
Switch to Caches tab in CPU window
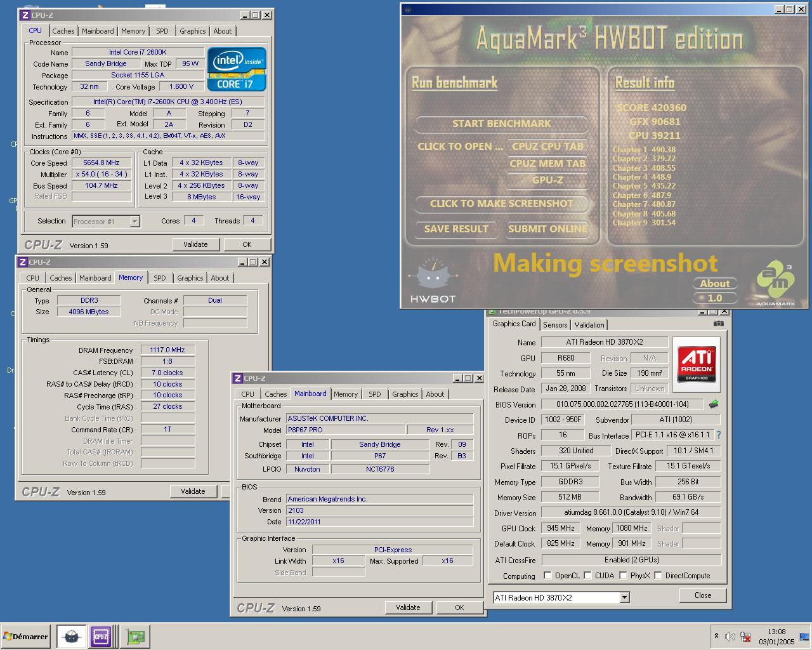coord(63,31)
